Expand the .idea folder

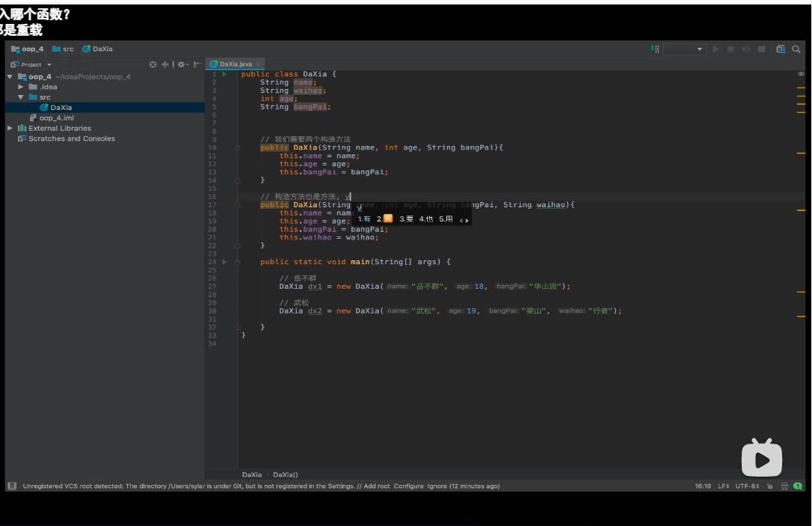[21, 87]
